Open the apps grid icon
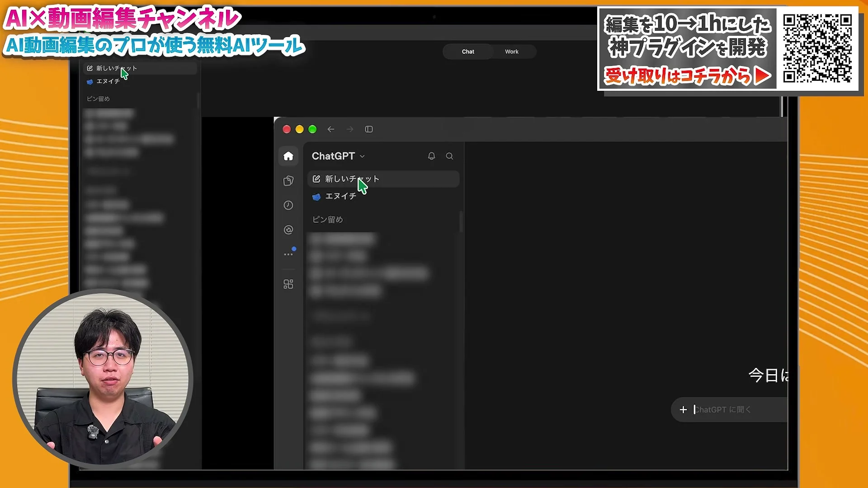 288,284
